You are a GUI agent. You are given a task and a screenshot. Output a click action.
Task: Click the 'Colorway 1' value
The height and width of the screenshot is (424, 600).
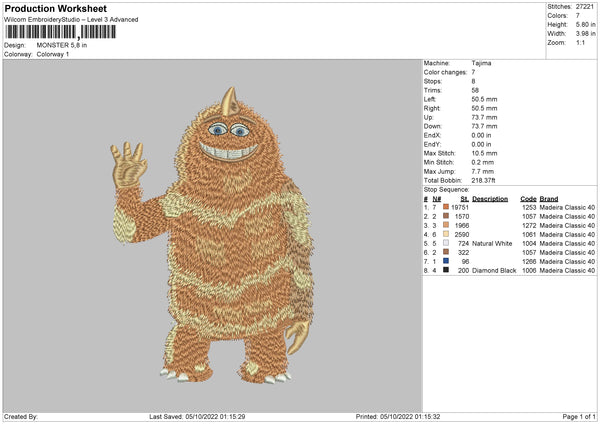click(x=53, y=54)
